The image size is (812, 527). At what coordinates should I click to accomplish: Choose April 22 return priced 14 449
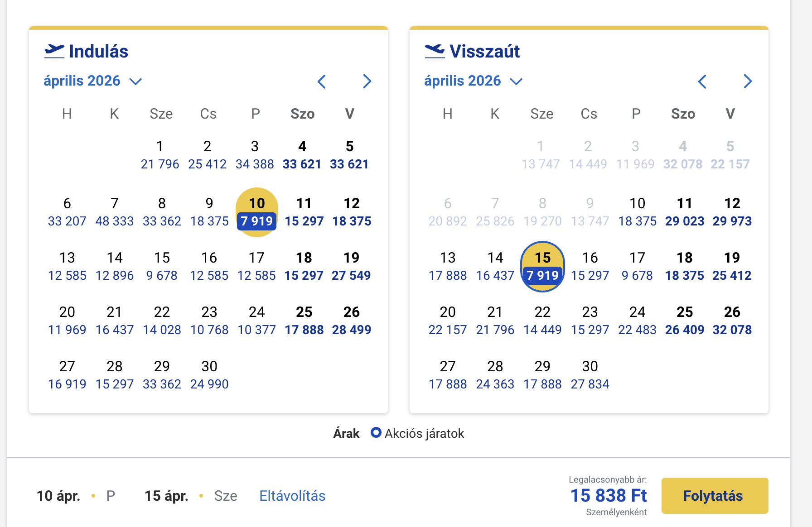(x=542, y=321)
